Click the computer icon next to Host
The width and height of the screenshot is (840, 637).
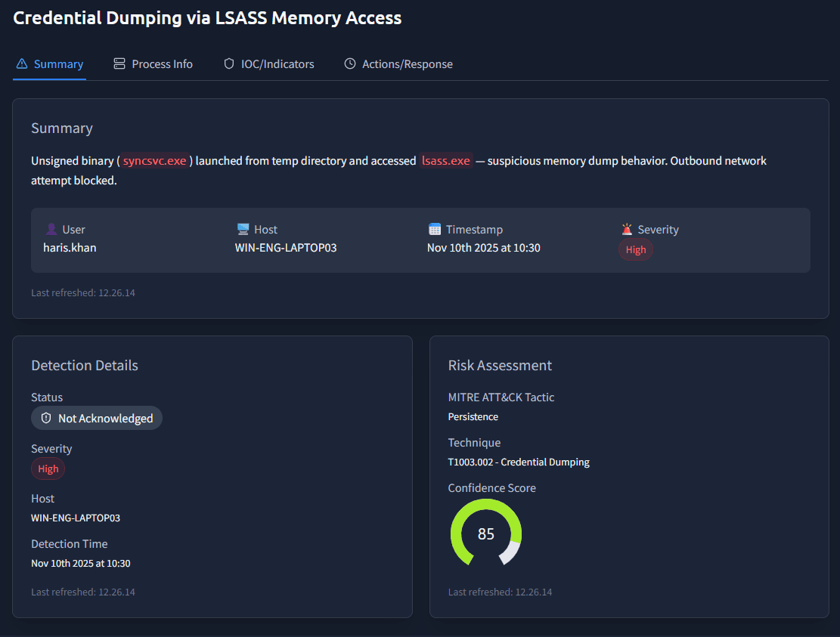(x=243, y=229)
